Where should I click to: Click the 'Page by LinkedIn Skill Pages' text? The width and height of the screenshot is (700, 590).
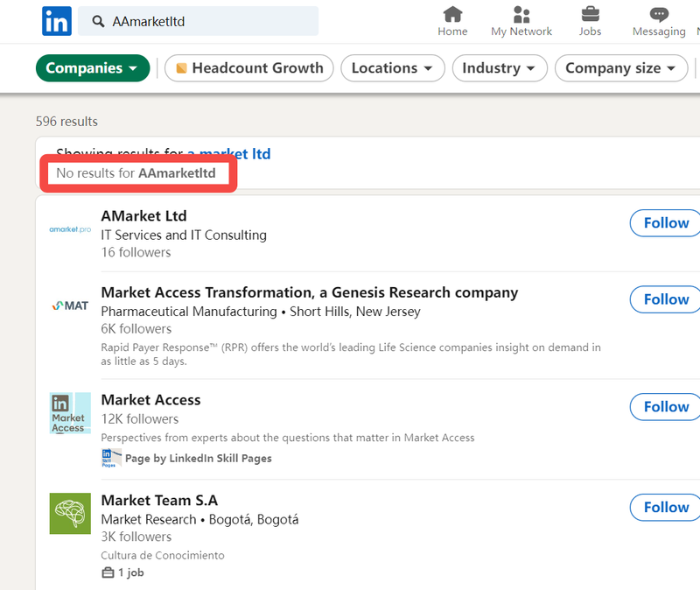[199, 458]
